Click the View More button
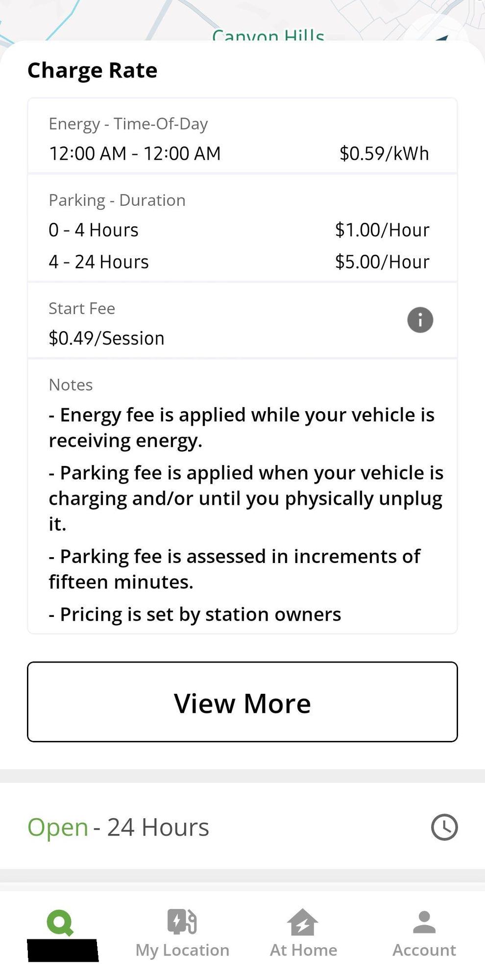Image resolution: width=485 pixels, height=980 pixels. tap(242, 702)
